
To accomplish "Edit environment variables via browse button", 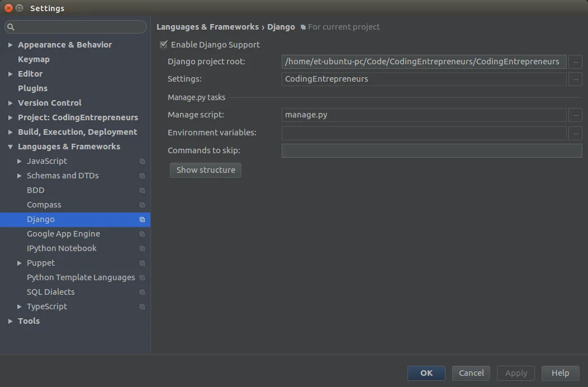I will pyautogui.click(x=575, y=133).
